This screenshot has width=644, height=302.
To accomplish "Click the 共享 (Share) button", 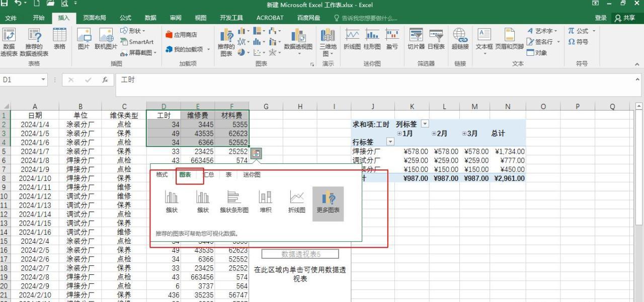I will pos(625,18).
